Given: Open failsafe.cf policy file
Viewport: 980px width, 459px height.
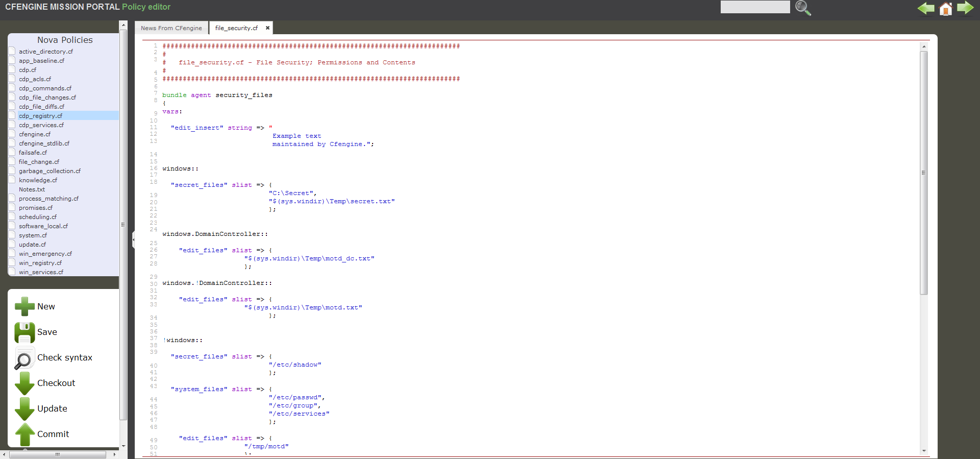Looking at the screenshot, I should [33, 153].
